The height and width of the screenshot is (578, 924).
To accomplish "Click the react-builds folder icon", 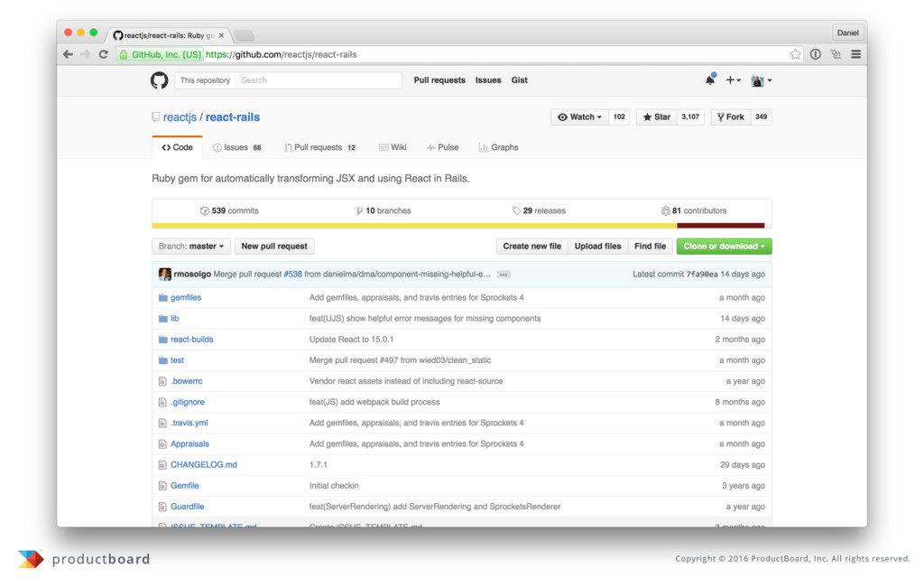I will [x=162, y=340].
